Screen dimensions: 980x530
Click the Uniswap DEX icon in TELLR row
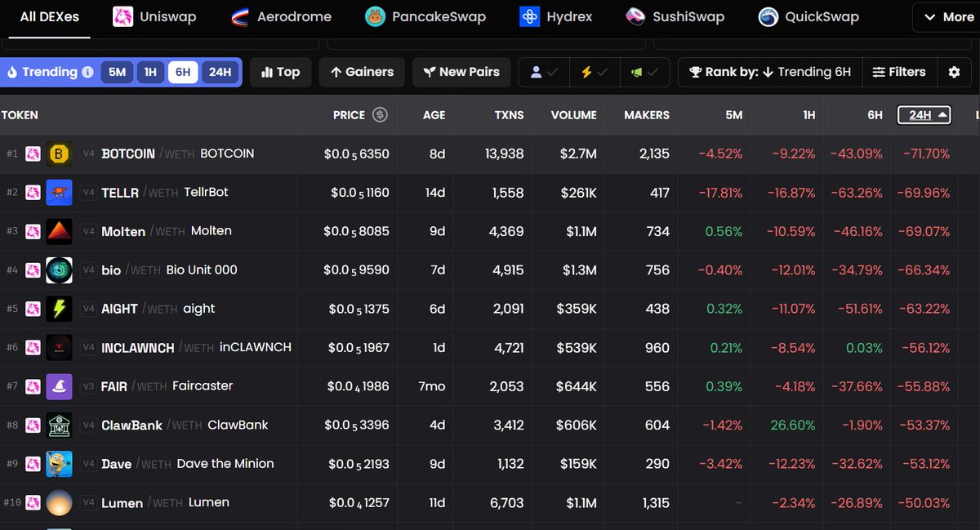[33, 193]
